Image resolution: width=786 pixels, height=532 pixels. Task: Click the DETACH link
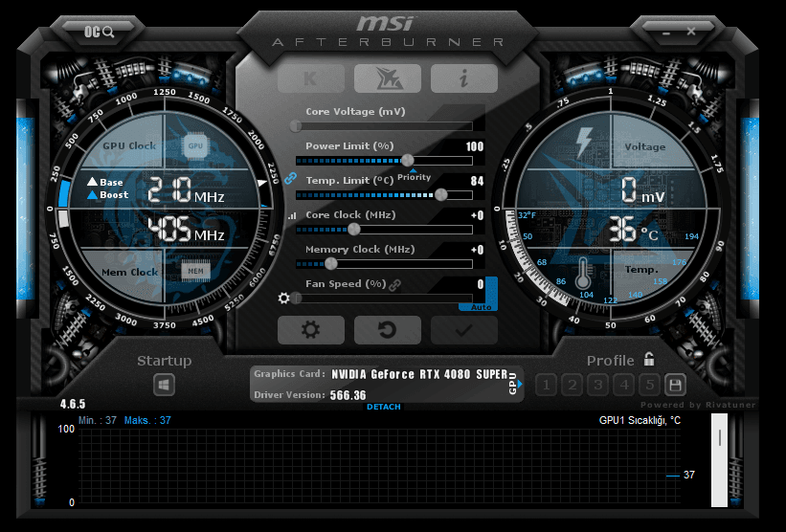point(384,407)
